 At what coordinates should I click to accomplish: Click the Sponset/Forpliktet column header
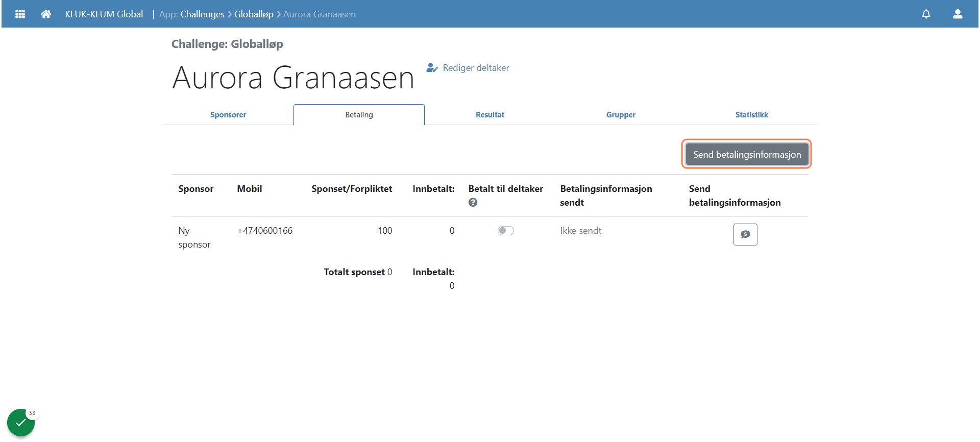pyautogui.click(x=352, y=189)
